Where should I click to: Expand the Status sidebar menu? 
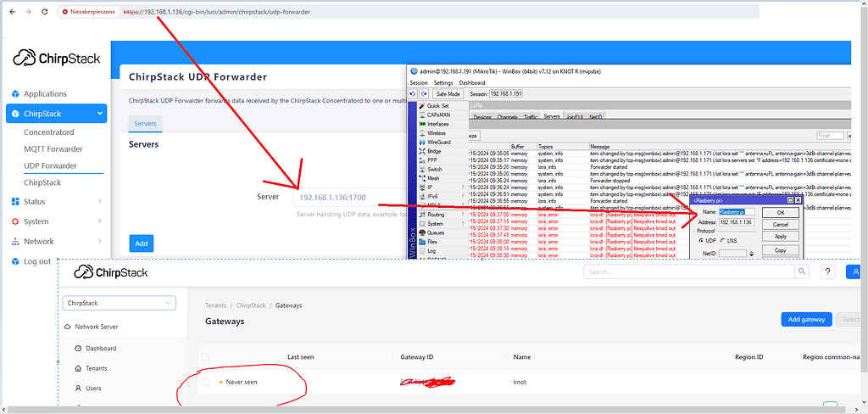click(99, 202)
